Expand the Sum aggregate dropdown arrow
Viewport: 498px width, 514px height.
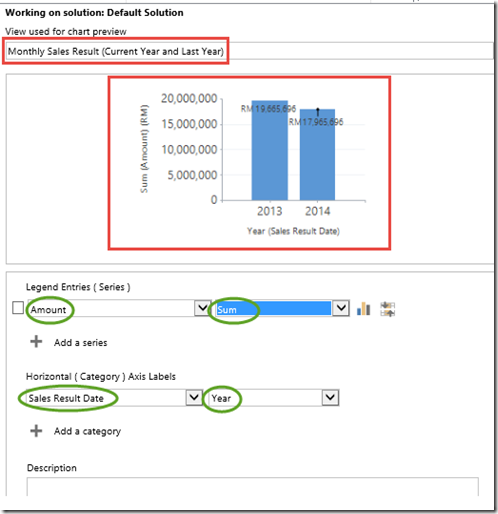(341, 308)
